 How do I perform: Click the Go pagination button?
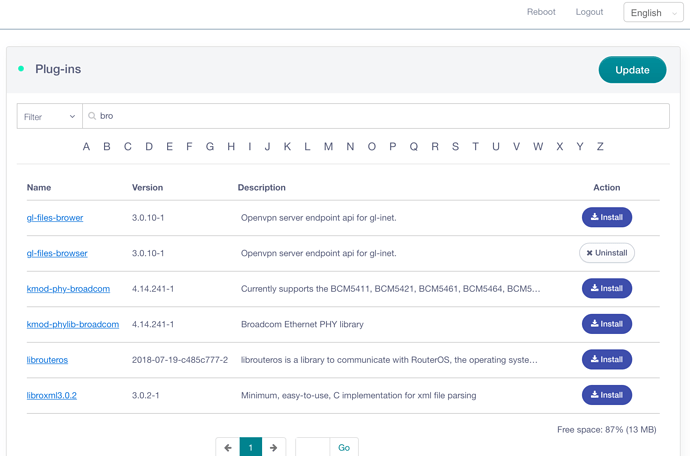[x=344, y=447]
